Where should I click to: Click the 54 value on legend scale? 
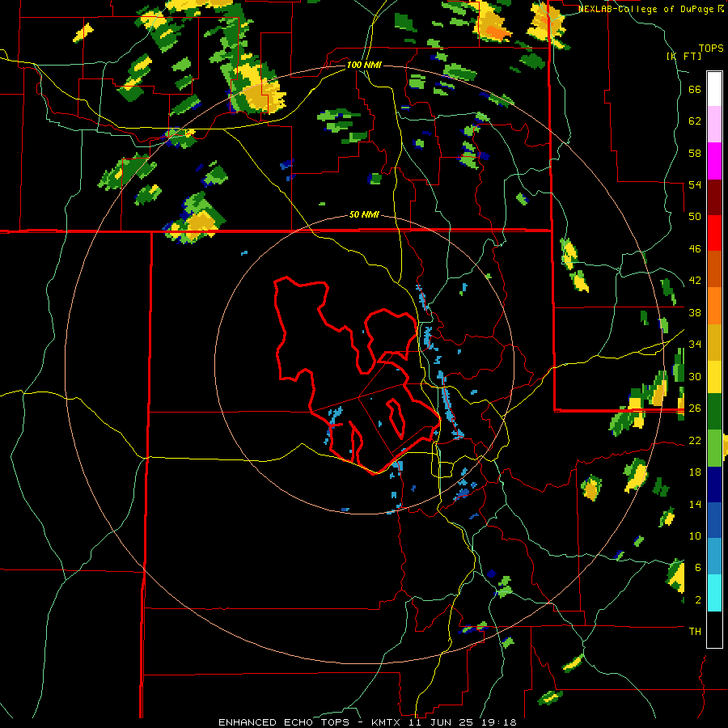click(695, 184)
